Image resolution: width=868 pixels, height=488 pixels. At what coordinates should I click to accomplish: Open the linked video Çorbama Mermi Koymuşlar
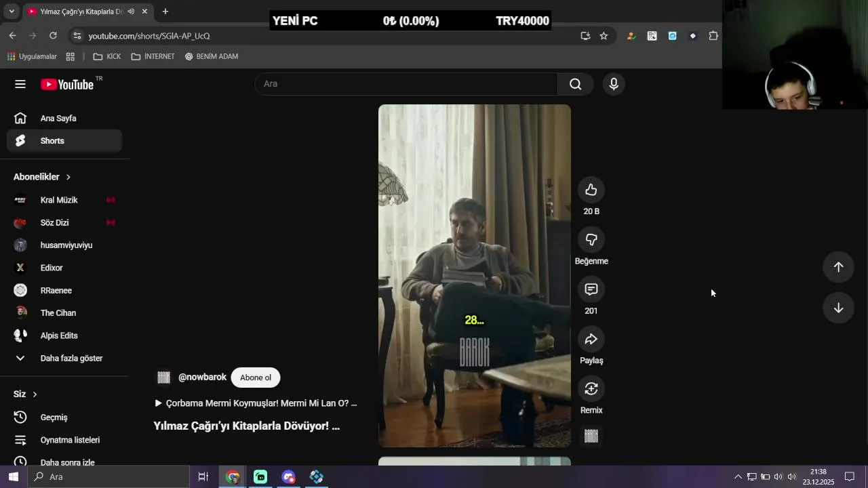coord(256,403)
